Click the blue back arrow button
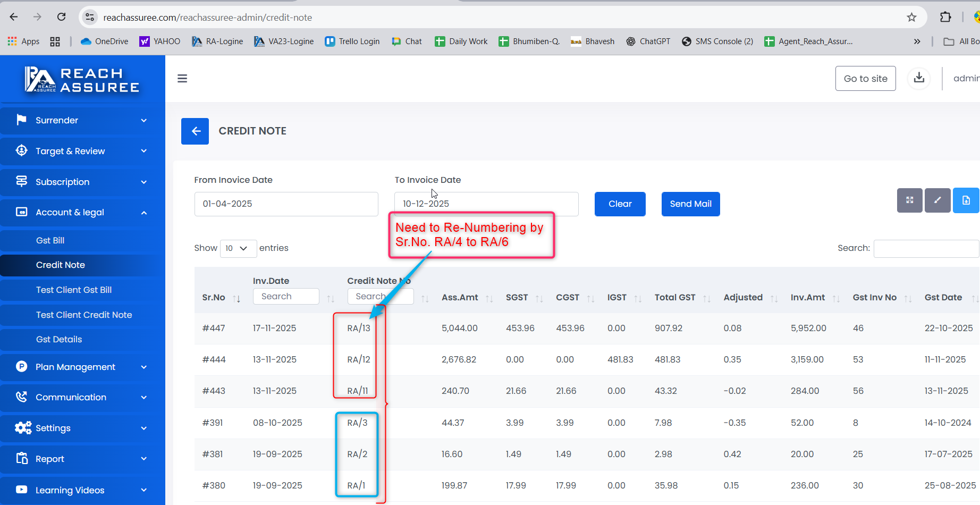The height and width of the screenshot is (505, 980). (x=195, y=131)
